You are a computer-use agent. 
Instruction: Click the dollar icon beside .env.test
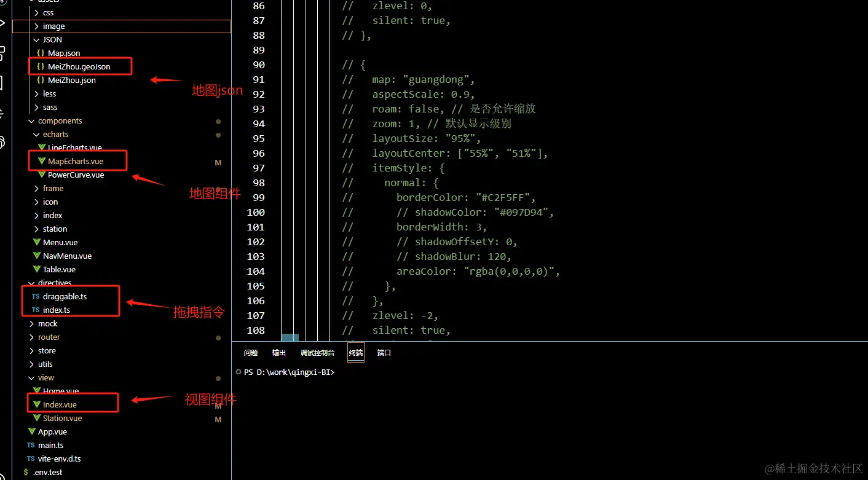(26, 473)
